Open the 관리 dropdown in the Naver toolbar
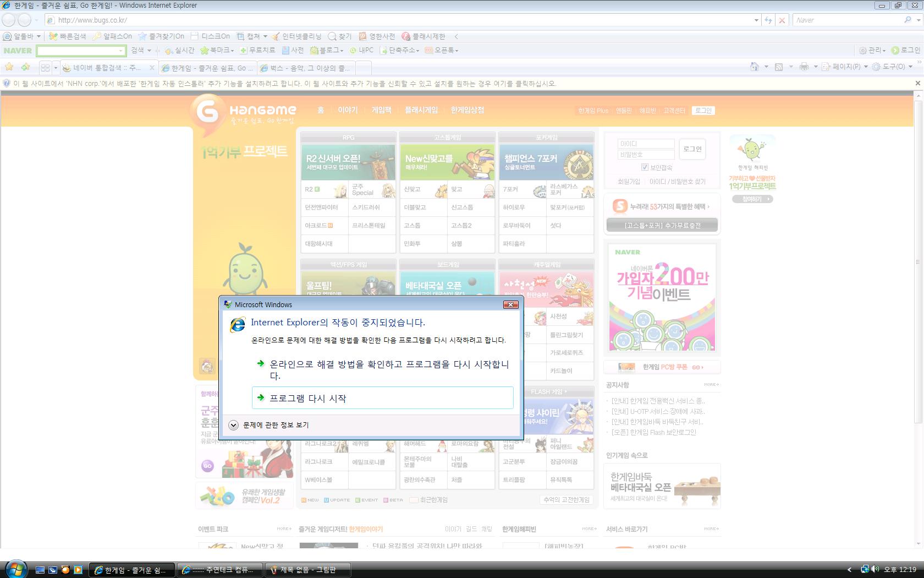 873,50
